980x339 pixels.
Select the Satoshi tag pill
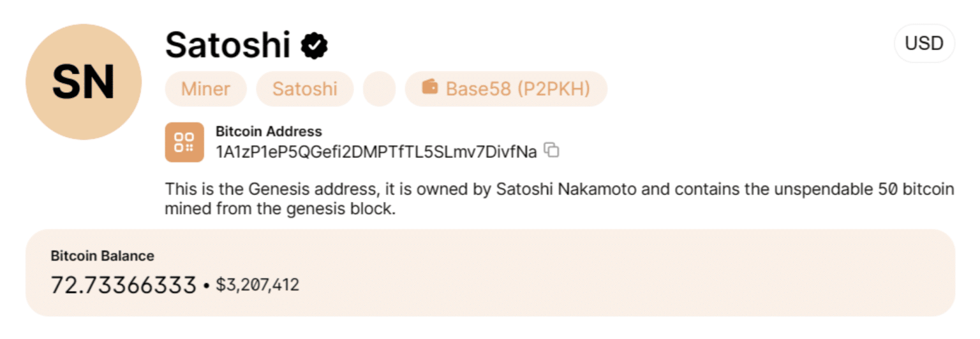tap(305, 89)
